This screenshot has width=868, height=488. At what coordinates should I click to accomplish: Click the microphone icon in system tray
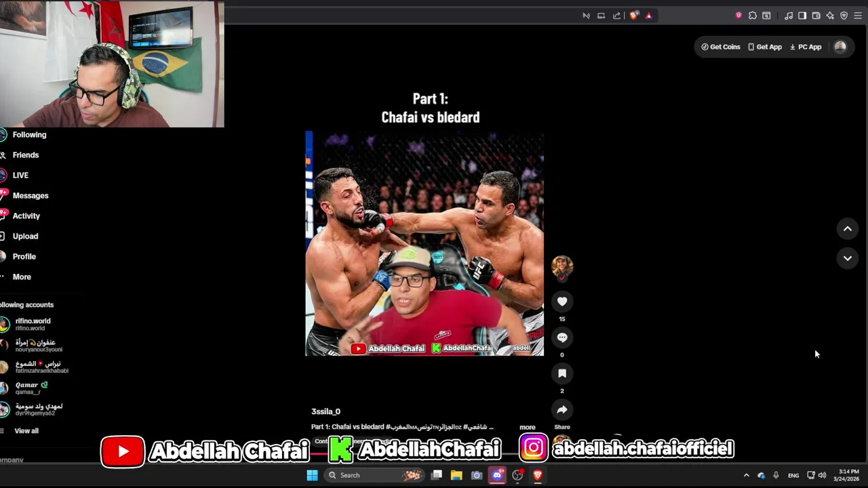point(776,475)
